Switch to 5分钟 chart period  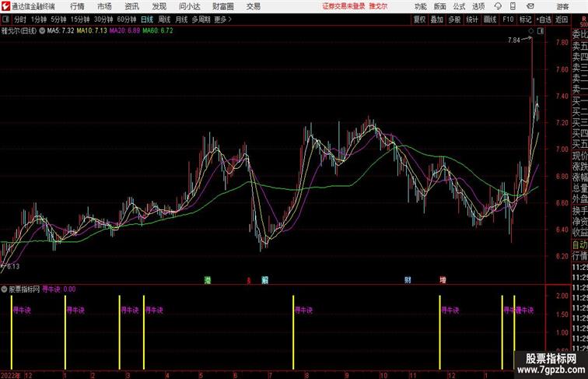58,19
